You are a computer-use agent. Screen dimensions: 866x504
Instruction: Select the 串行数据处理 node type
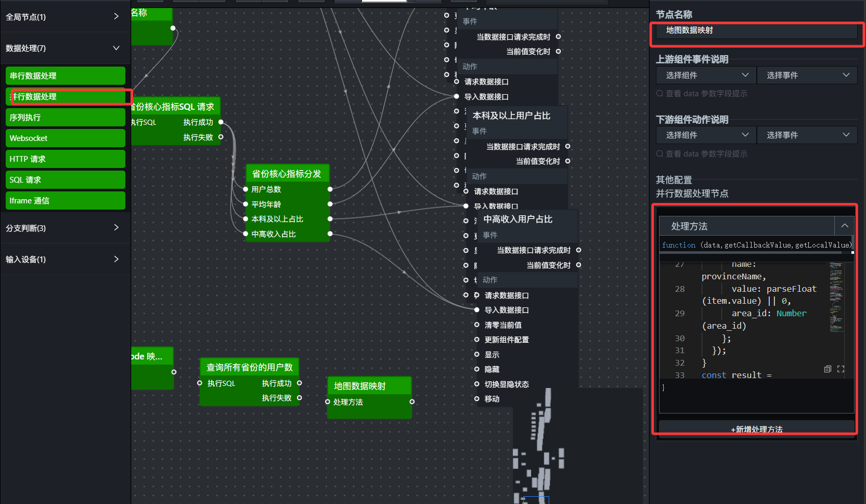[x=66, y=75]
